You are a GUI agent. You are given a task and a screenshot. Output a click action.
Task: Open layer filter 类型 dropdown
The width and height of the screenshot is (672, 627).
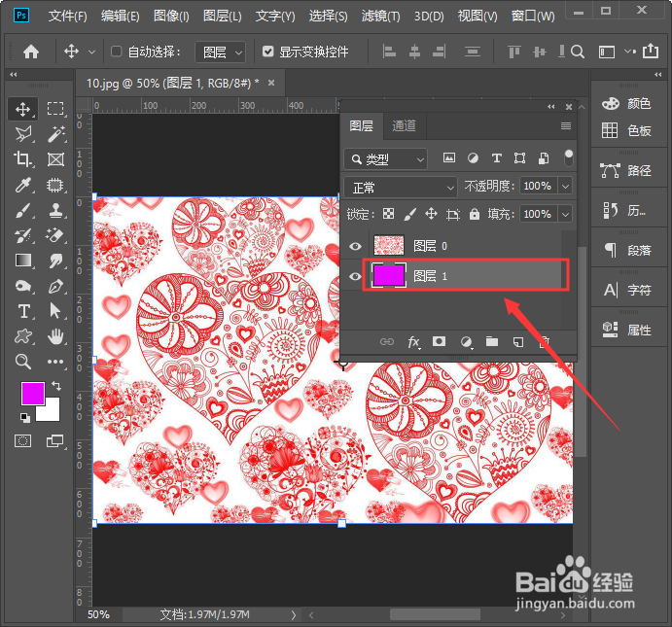click(386, 159)
